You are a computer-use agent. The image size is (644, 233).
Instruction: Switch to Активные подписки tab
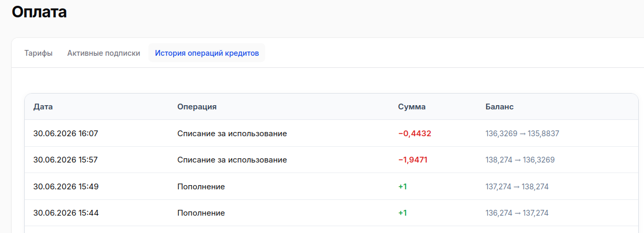coord(104,53)
